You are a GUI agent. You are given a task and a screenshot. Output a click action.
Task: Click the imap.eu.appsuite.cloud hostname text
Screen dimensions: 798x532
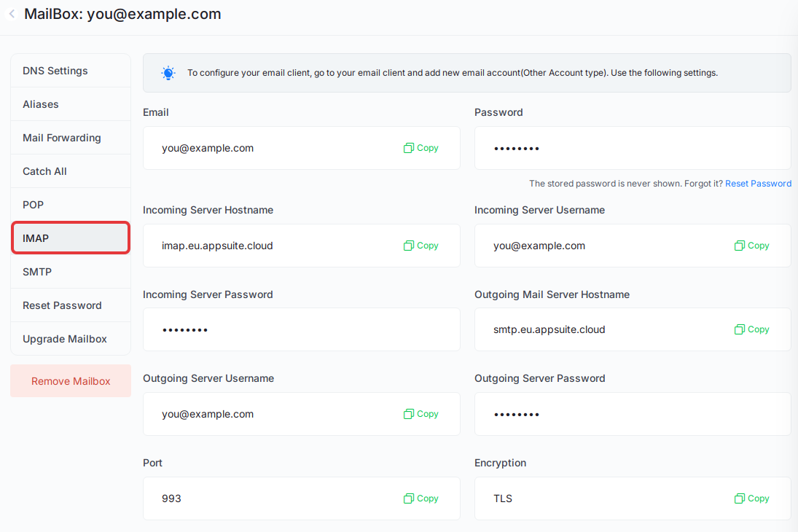(x=217, y=246)
